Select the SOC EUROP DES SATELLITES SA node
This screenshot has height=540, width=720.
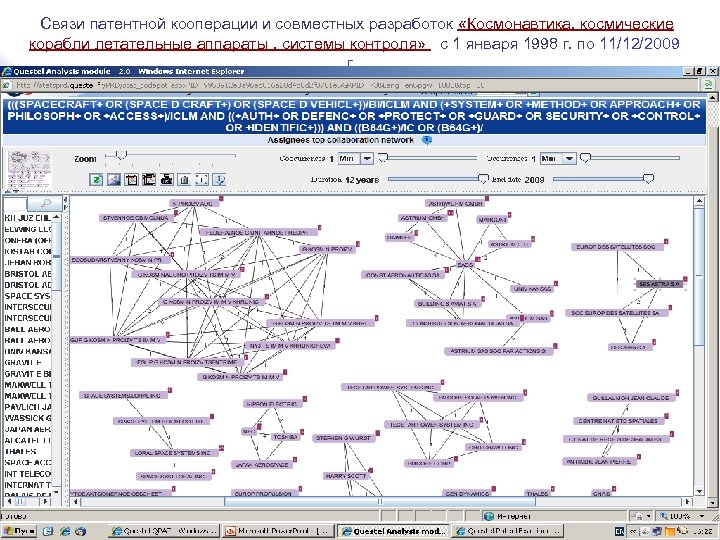(616, 313)
